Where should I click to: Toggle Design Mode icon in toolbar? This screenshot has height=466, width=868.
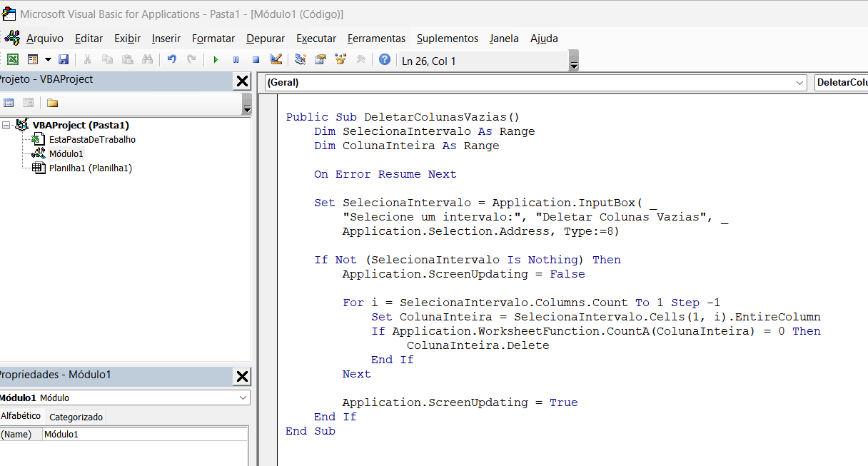[276, 60]
